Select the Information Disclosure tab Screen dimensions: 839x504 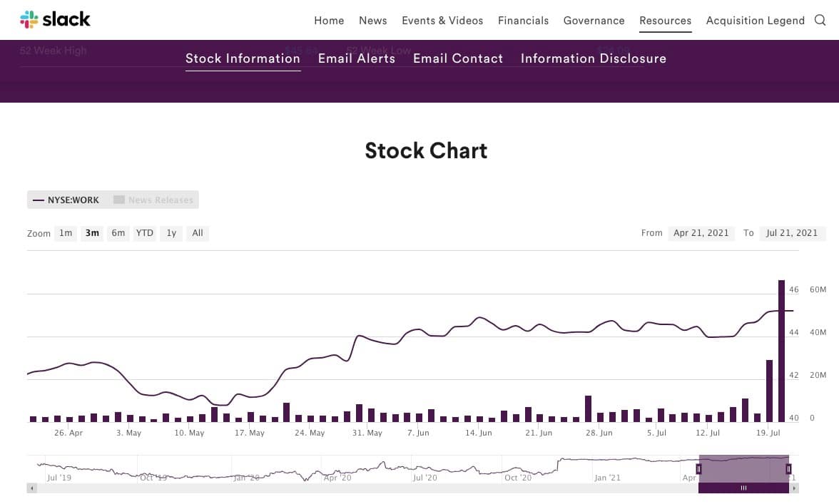[x=594, y=58]
